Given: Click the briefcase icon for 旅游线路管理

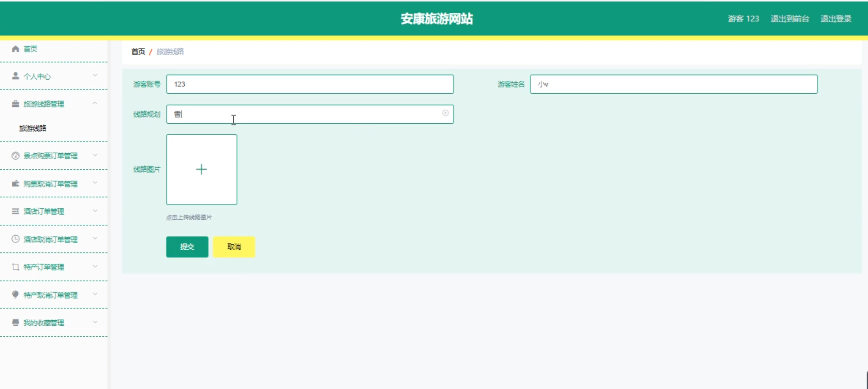Looking at the screenshot, I should [x=15, y=104].
